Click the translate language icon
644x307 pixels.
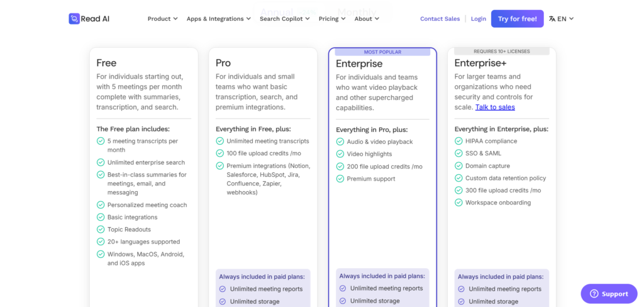(x=552, y=19)
